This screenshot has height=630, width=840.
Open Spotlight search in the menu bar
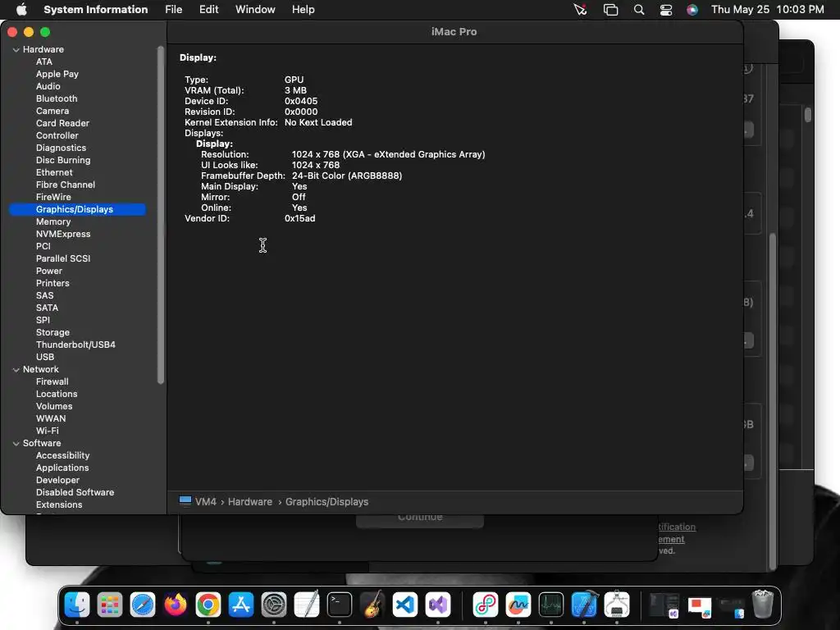click(638, 10)
